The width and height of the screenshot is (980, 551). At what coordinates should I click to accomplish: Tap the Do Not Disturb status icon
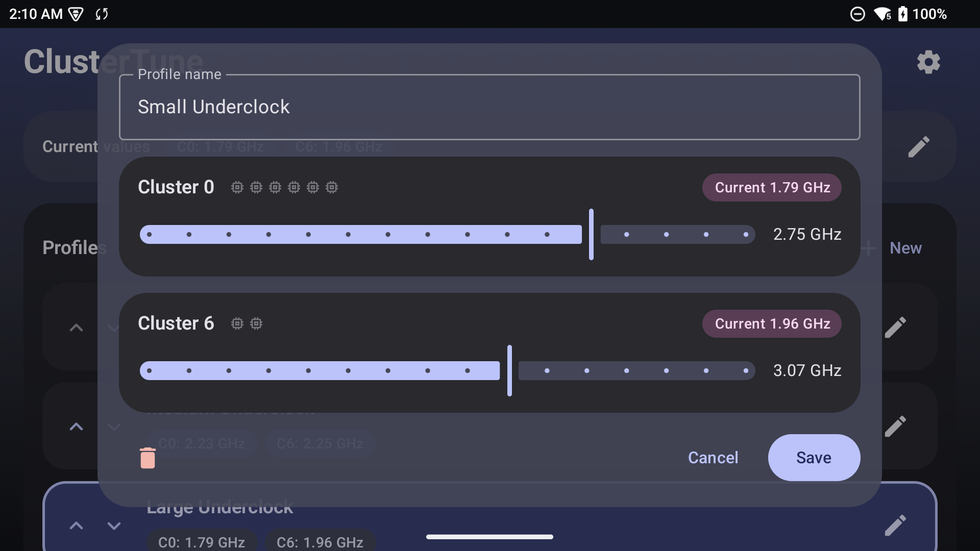click(857, 14)
